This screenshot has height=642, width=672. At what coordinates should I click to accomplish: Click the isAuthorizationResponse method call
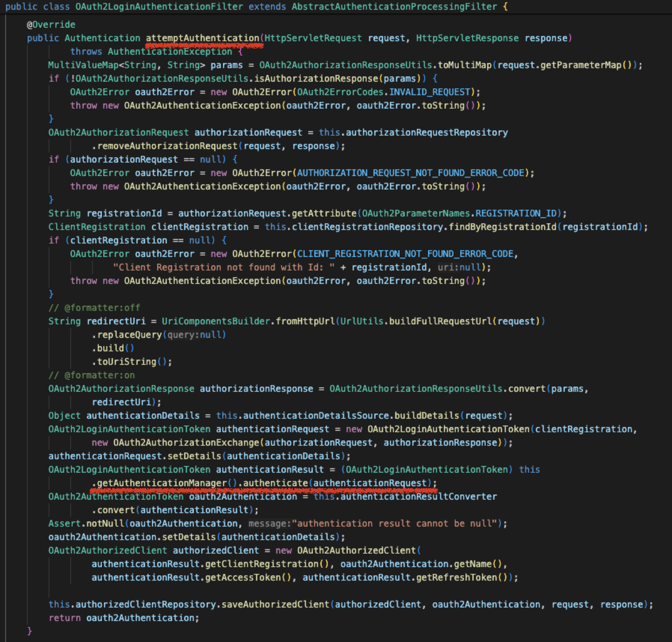point(316,79)
